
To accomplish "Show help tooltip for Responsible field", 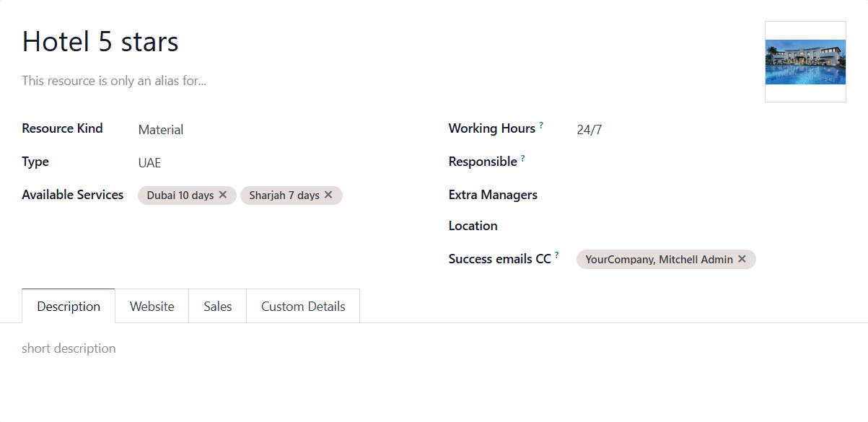I will (523, 158).
